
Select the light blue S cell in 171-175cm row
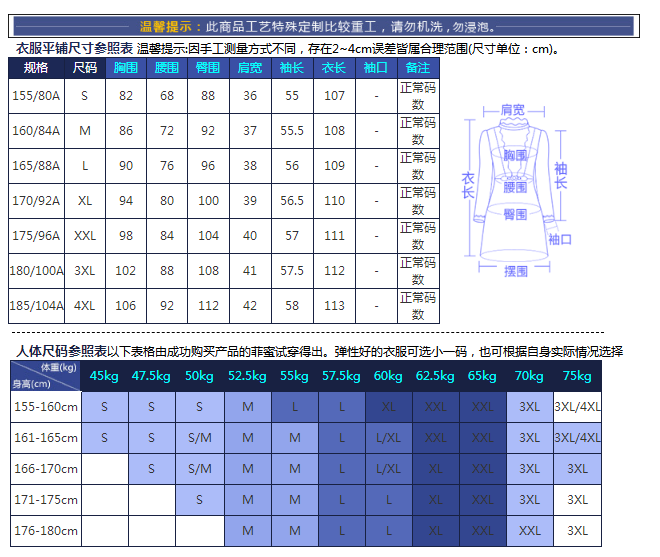click(x=199, y=500)
